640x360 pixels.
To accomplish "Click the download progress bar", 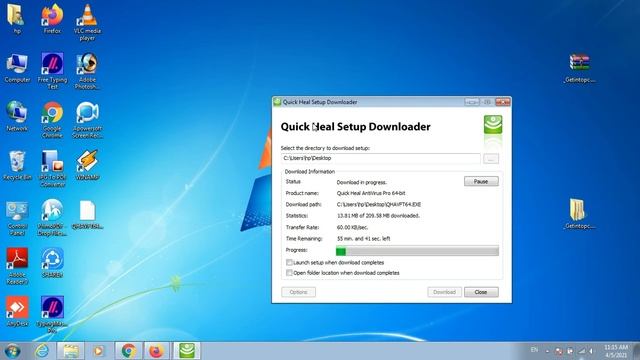I will [x=417, y=251].
